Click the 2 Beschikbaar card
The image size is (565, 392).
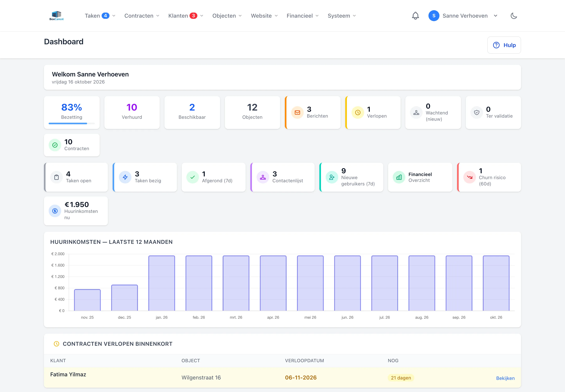click(x=192, y=113)
